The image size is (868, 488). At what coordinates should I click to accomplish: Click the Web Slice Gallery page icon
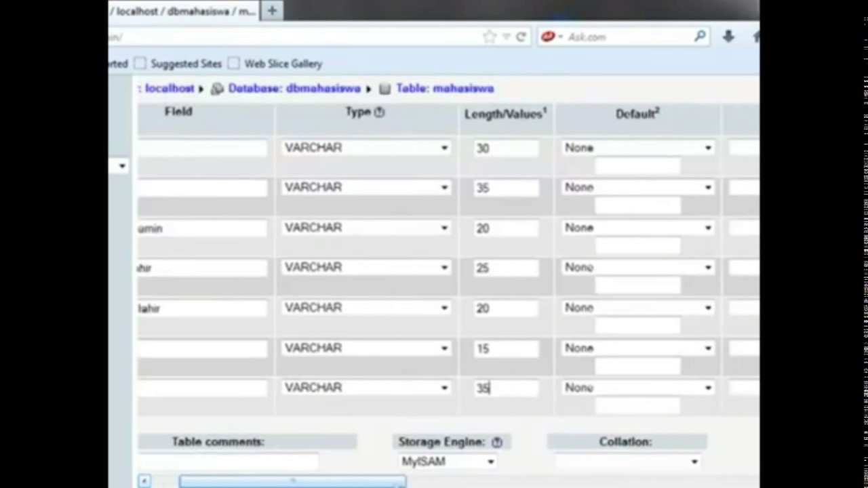[233, 63]
